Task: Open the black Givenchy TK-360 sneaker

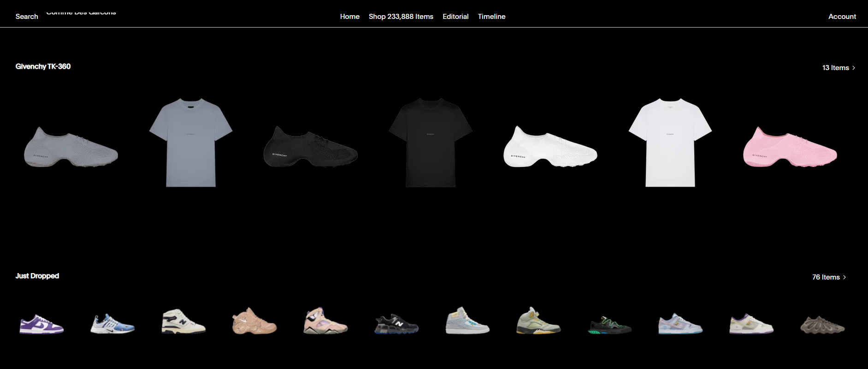Action: [311, 147]
